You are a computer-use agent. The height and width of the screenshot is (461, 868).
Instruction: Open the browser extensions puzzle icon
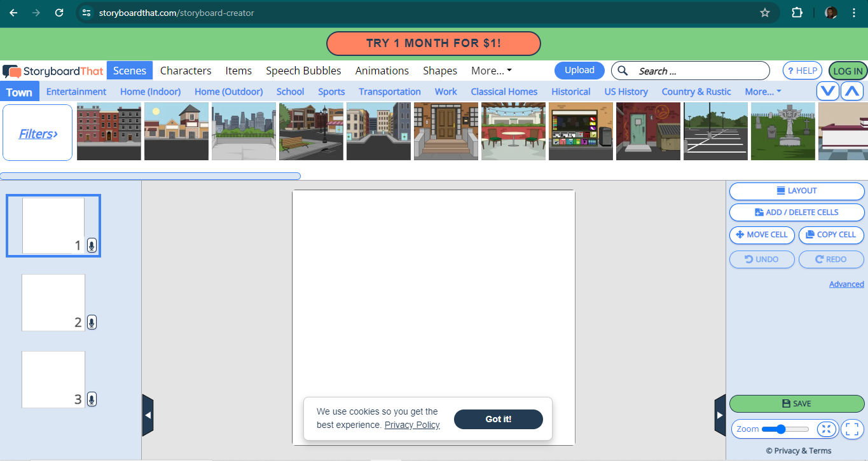tap(797, 13)
